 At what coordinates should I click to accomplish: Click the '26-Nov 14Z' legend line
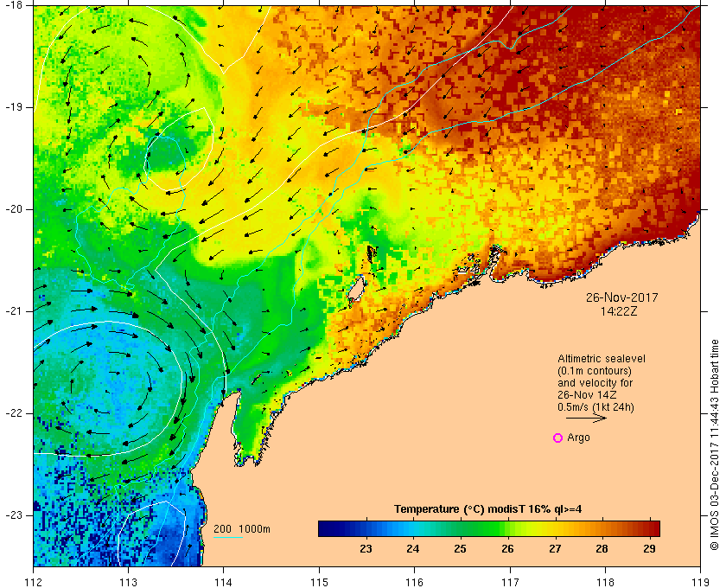point(587,395)
